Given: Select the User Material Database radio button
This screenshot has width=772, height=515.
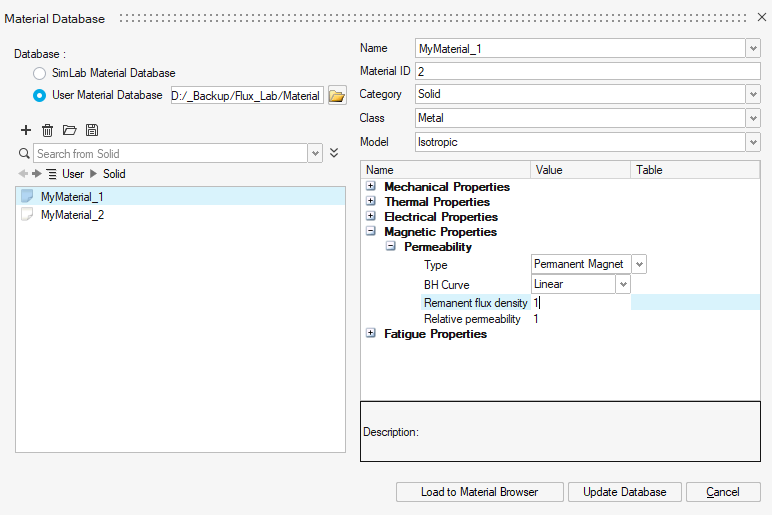Looking at the screenshot, I should tap(39, 96).
